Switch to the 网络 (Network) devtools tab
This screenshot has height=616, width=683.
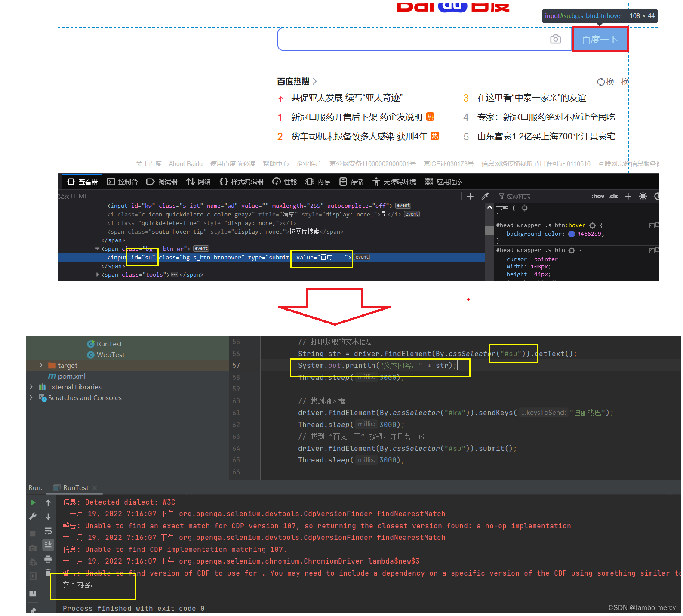point(198,182)
